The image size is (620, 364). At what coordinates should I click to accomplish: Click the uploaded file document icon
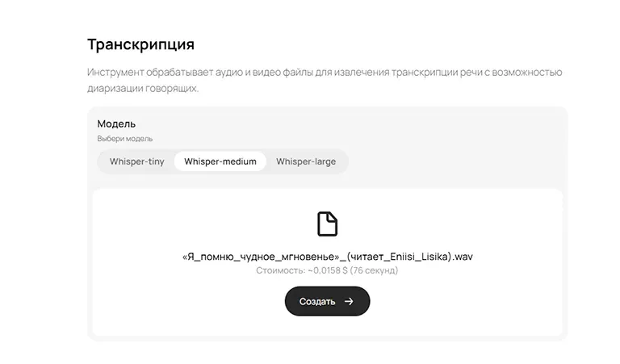(328, 224)
